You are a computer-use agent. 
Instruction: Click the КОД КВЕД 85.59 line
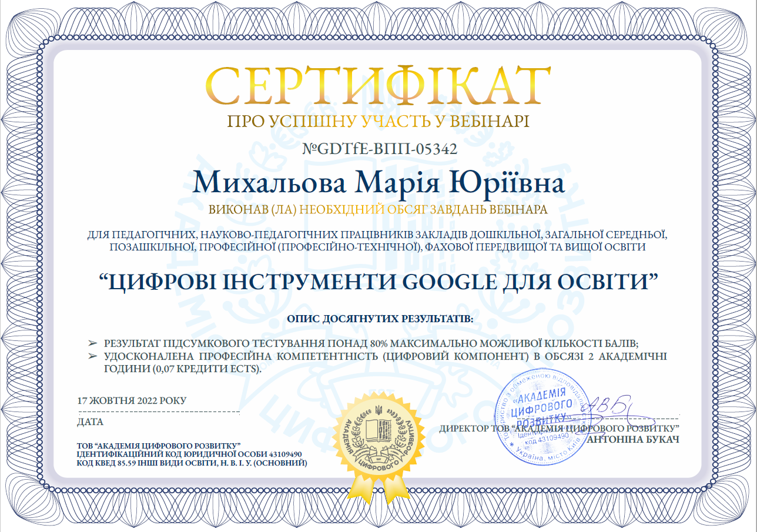192,463
